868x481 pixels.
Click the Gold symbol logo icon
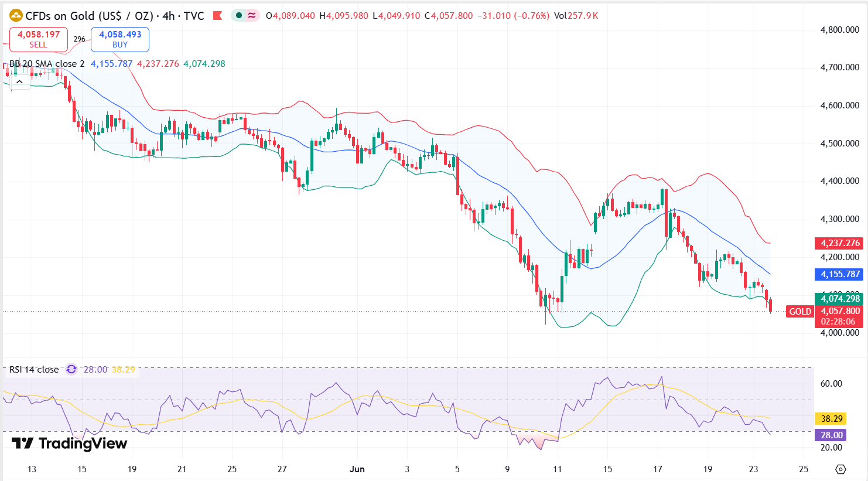tap(16, 16)
